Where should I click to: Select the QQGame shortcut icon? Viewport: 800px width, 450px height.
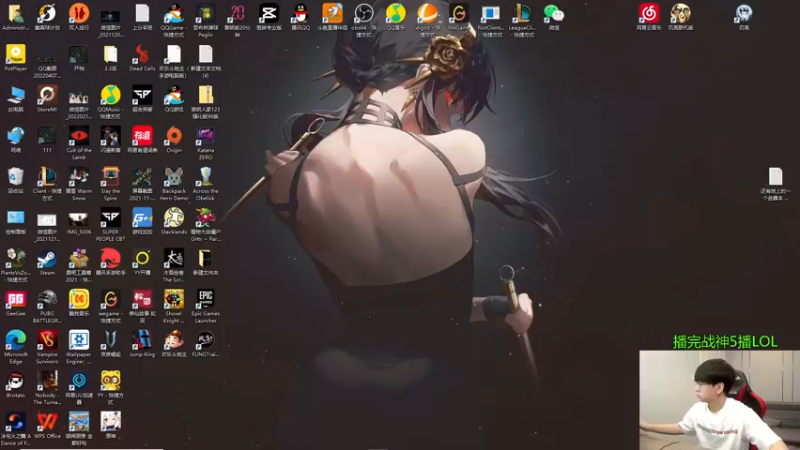point(173,13)
